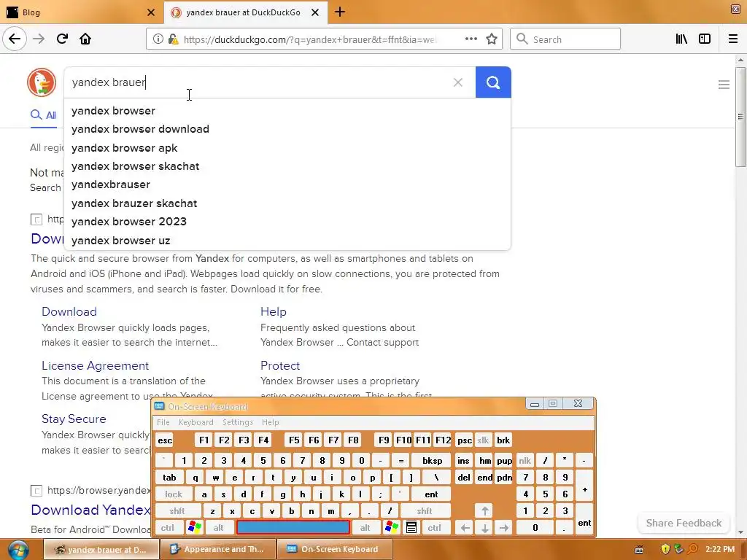This screenshot has height=560, width=747.
Task: Click the blue magnifier search button
Action: (x=493, y=82)
